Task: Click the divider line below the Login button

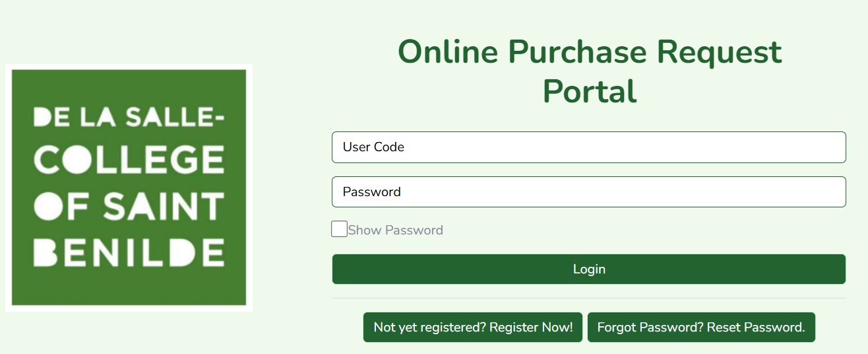Action: coord(588,299)
